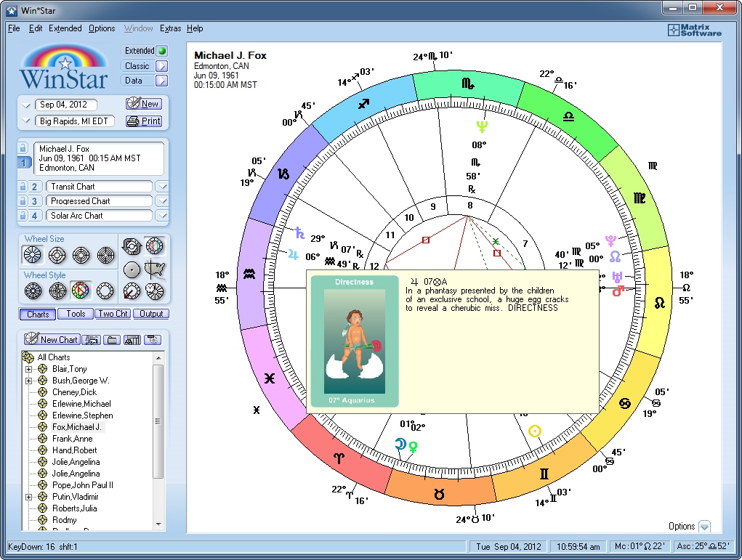742x560 pixels.
Task: Select the two-ring Wheel Size icon
Action: coord(57,256)
